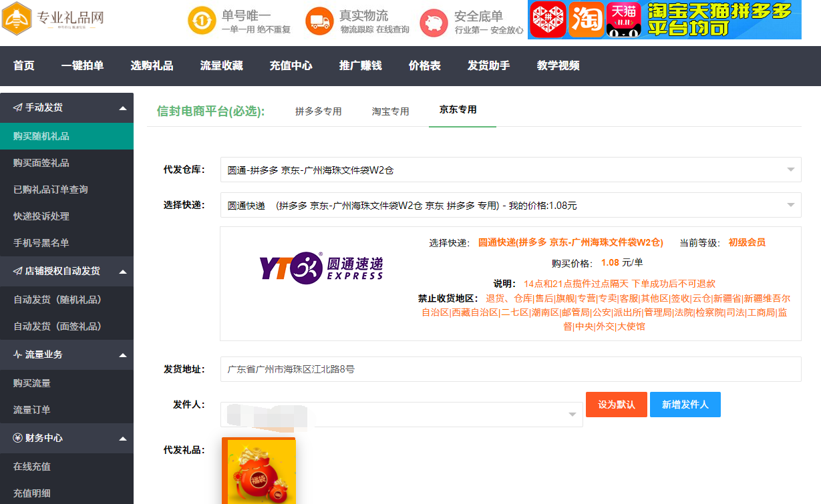
Task: Open 充值明细 in sidebar
Action: click(x=67, y=493)
